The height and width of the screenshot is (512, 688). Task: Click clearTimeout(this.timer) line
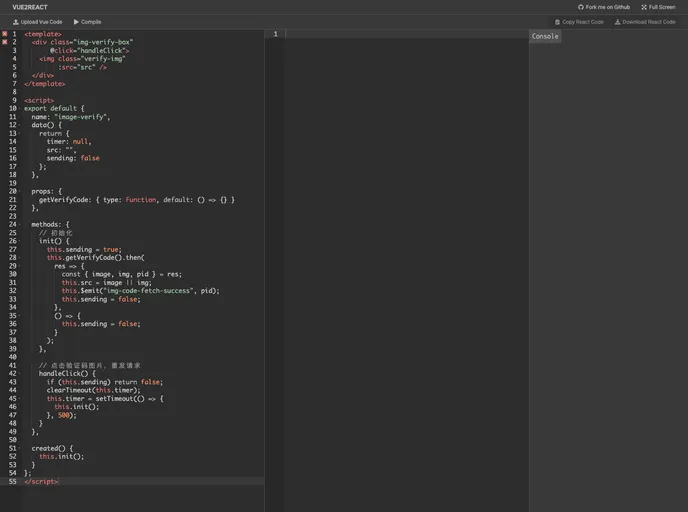(94, 390)
